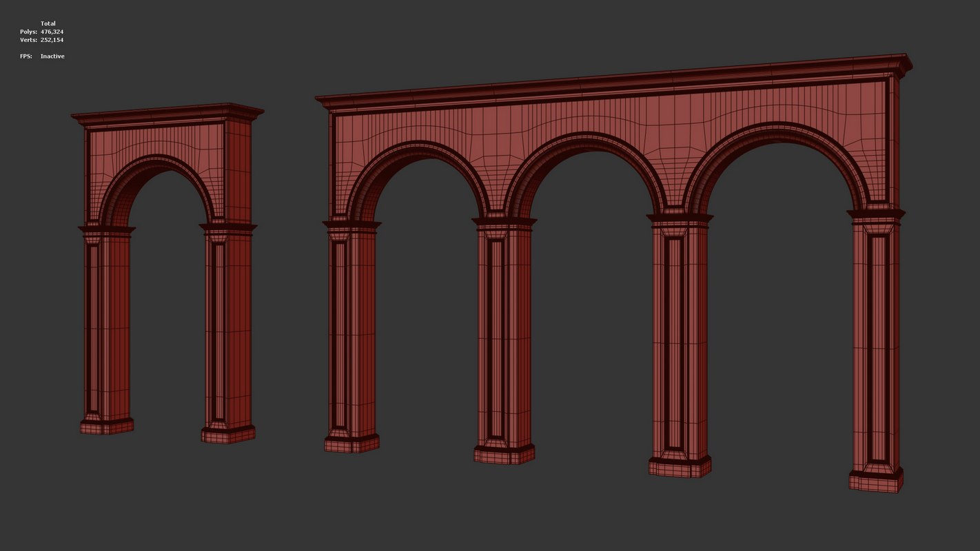Select the single arch's right column
The width and height of the screenshot is (980, 551).
pos(229,324)
